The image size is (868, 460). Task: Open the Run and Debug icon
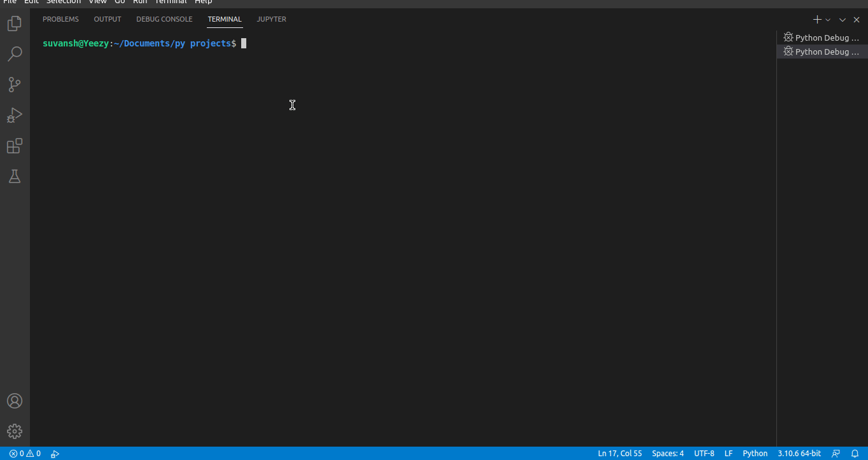coord(14,115)
